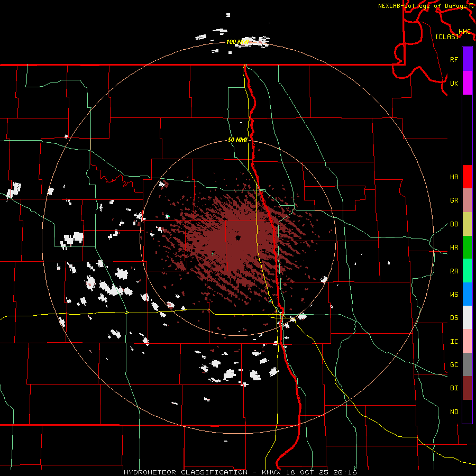Click the DS legend label
The height and width of the screenshot is (476, 476).
click(454, 318)
